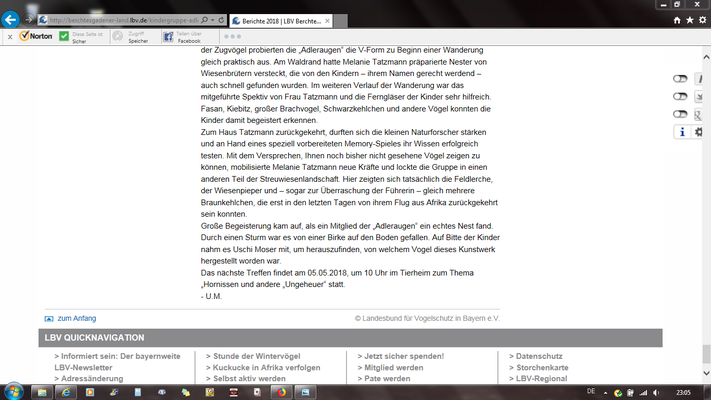Click the '© Landesbund für Vogelschutz in Bayern e.V.' text
This screenshot has height=400, width=711.
pyautogui.click(x=427, y=318)
